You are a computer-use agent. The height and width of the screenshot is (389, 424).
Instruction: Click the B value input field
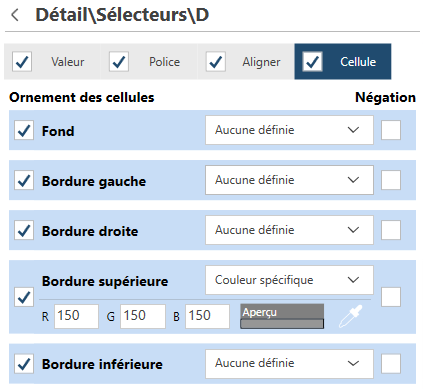point(207,316)
